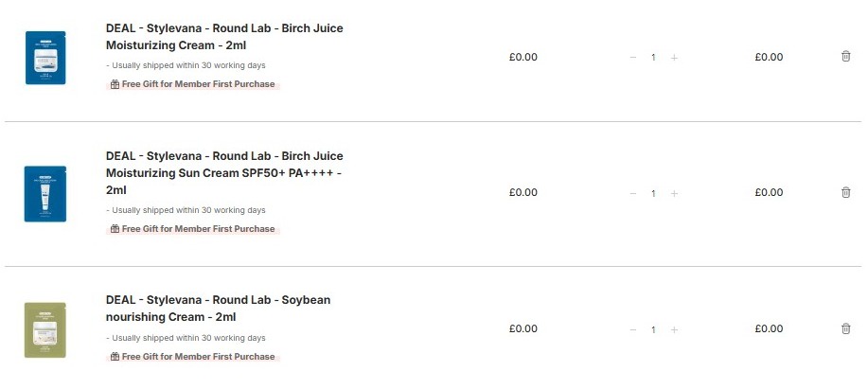Click gift icon under Soybean nourishing Cream
Screen dimensions: 868x389
pos(115,357)
